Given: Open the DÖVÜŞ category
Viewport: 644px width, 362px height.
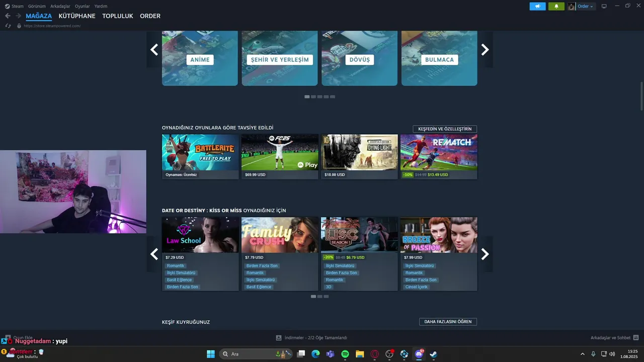Looking at the screenshot, I should click(359, 58).
